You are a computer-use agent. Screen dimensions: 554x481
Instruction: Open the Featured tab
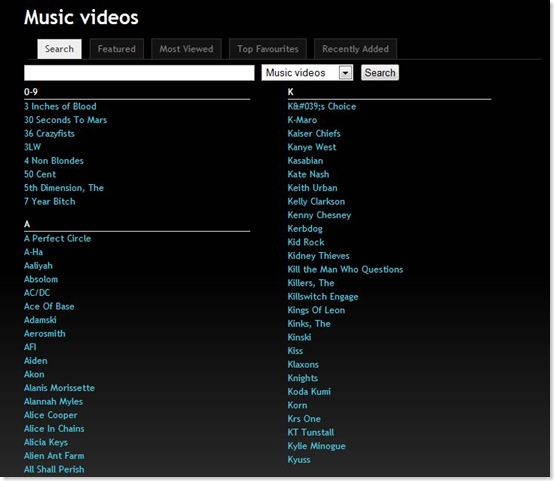117,49
